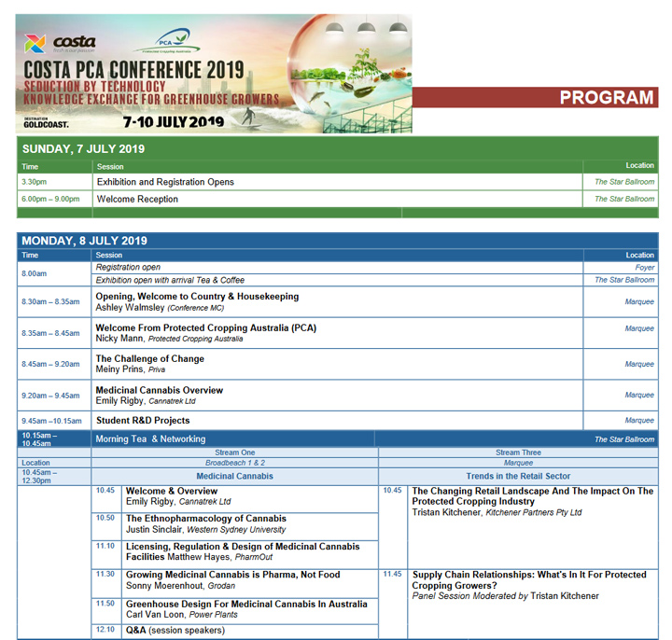Click the 'Morning Tea & Networking' row
Viewport: 672px width, 640px height.
pos(337,439)
